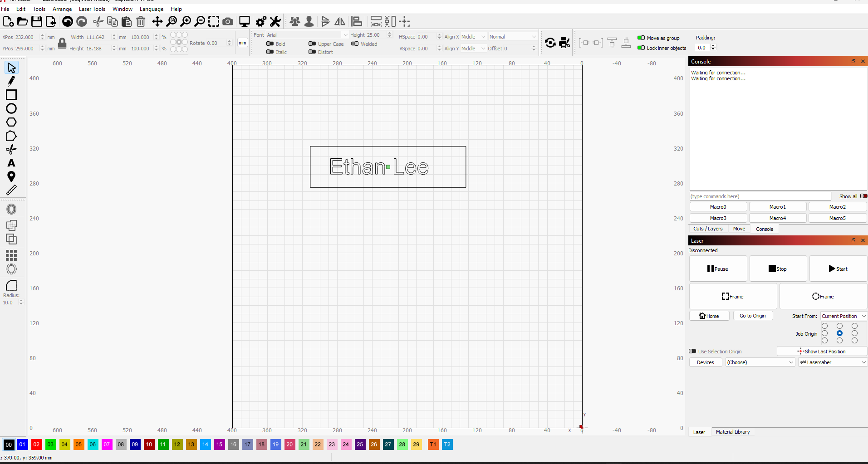Open the Preview monitor icon
The image size is (868, 464).
pos(245,21)
